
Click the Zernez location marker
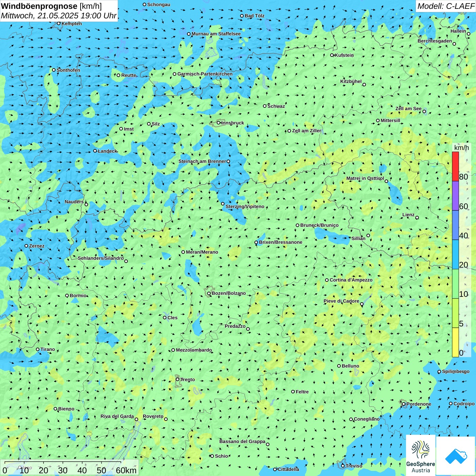click(27, 246)
